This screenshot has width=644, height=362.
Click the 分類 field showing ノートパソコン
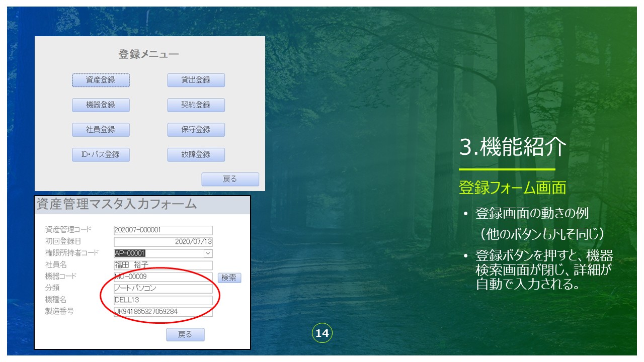click(x=163, y=289)
